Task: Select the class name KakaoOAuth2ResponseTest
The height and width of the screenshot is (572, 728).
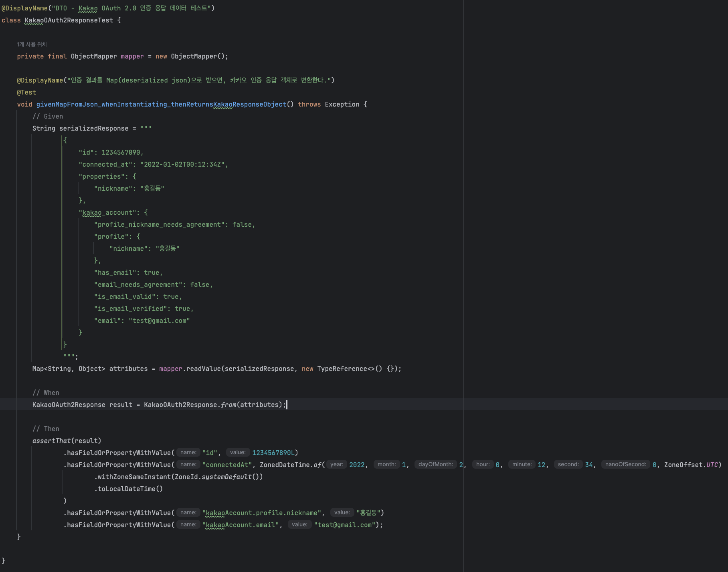Action: coord(69,20)
